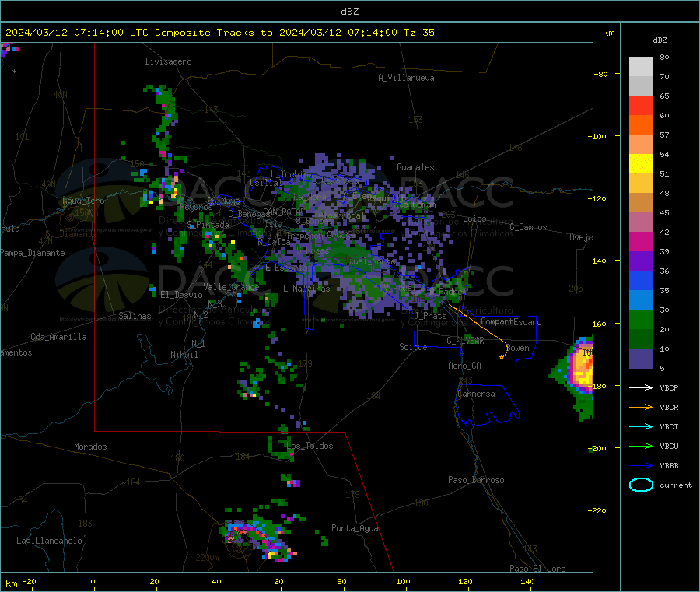Click the '100' km x-axis tick
The width and height of the screenshot is (700, 592).
point(403,581)
